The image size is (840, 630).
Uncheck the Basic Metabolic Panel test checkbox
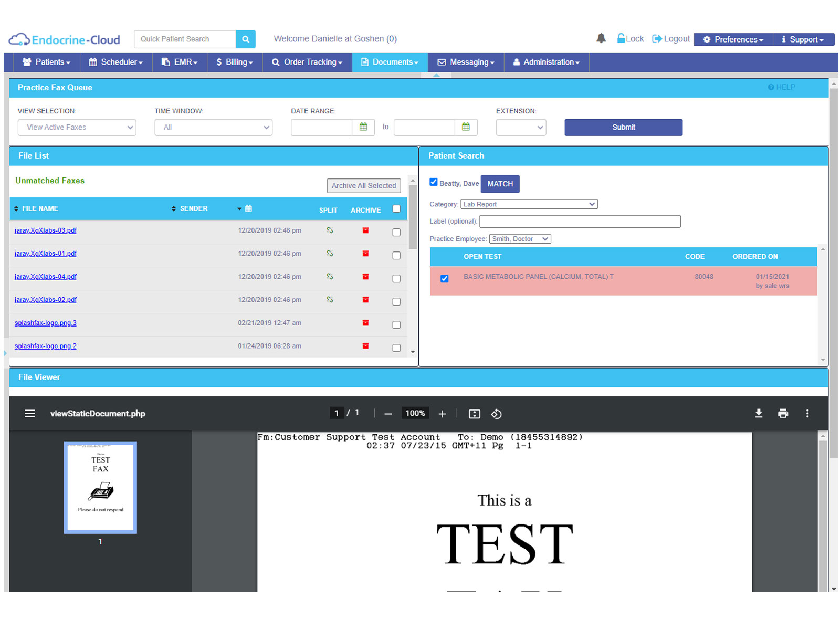[x=445, y=279]
